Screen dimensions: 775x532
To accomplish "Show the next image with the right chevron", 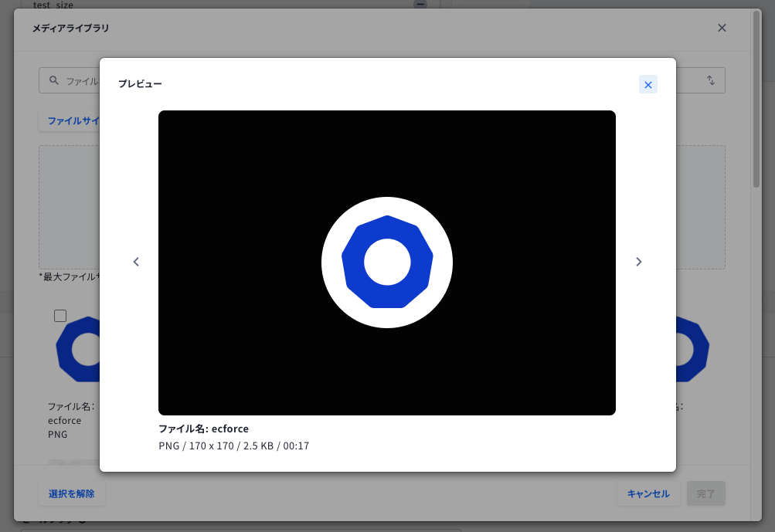I will point(638,262).
